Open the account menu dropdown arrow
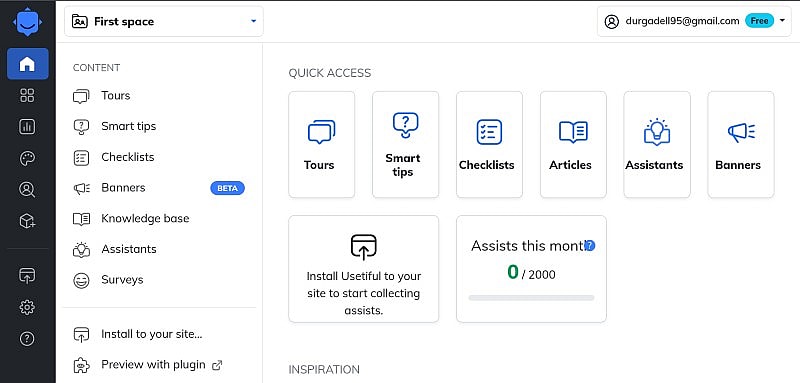800x383 pixels. click(782, 21)
